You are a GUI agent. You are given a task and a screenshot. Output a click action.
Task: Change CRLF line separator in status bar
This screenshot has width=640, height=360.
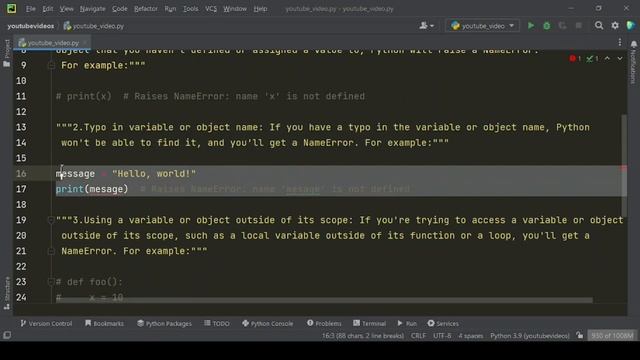coord(418,336)
